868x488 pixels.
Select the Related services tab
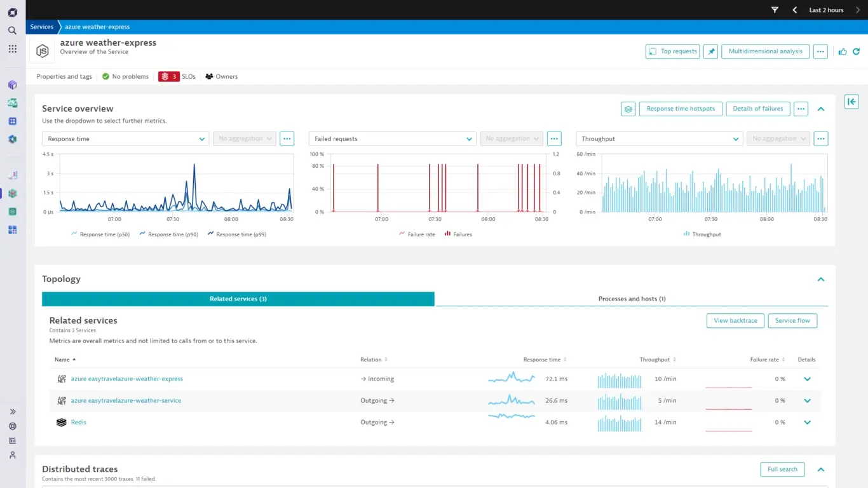click(x=238, y=299)
